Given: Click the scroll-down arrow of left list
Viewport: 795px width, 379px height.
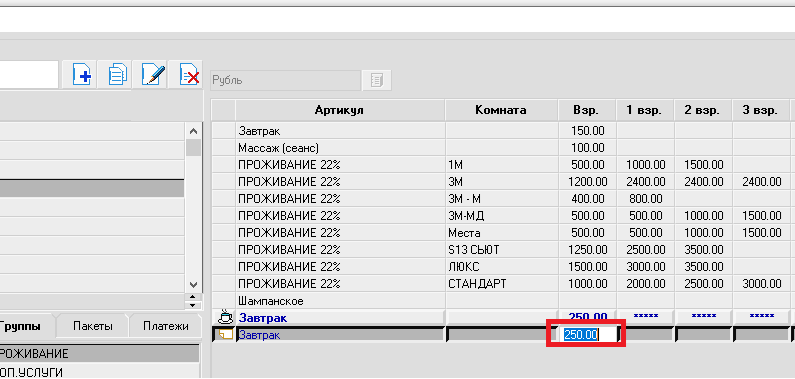Looking at the screenshot, I should [x=193, y=284].
